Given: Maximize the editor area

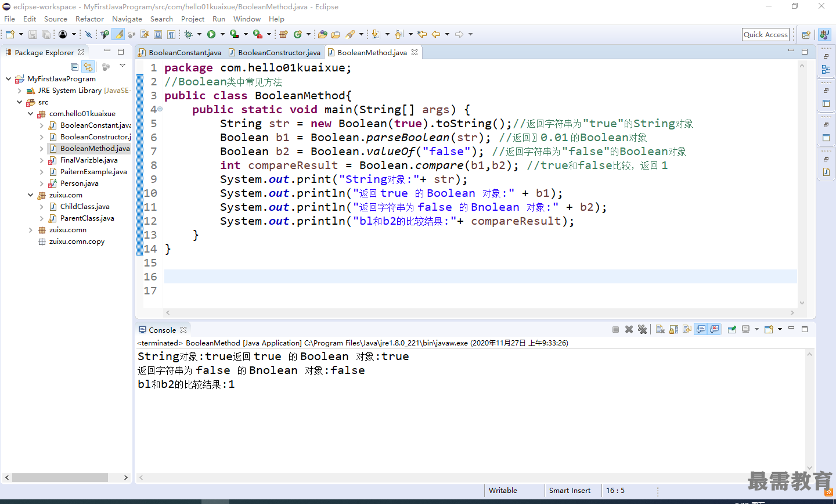Looking at the screenshot, I should click(805, 52).
